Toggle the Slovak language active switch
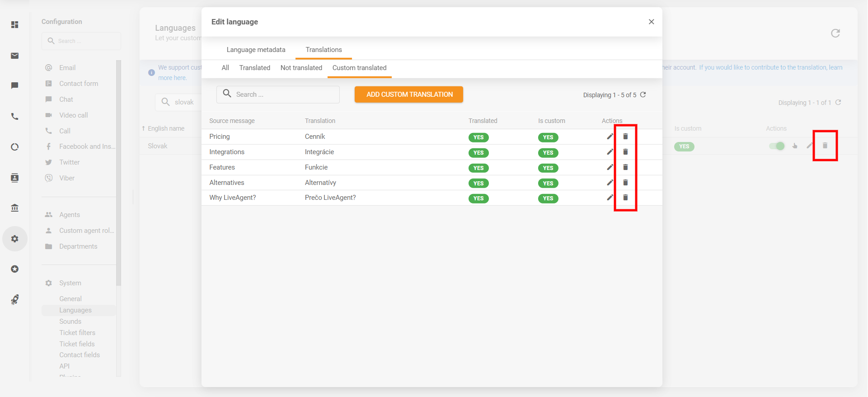Viewport: 868px width, 397px height. point(777,146)
